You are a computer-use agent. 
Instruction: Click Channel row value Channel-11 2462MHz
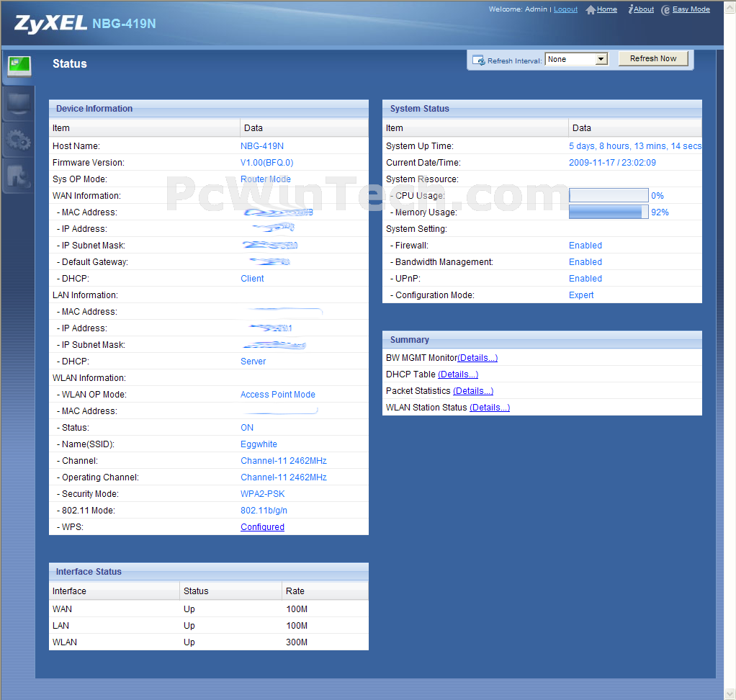[x=284, y=461]
